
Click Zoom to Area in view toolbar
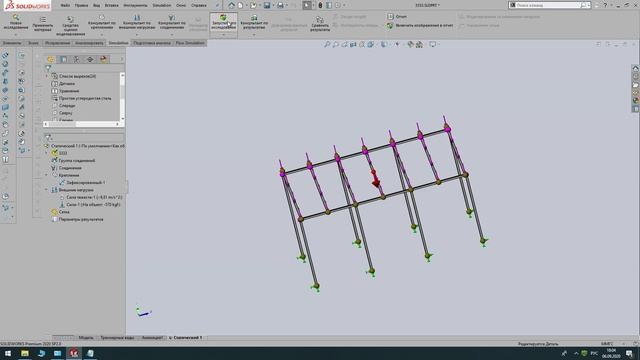tap(336, 44)
